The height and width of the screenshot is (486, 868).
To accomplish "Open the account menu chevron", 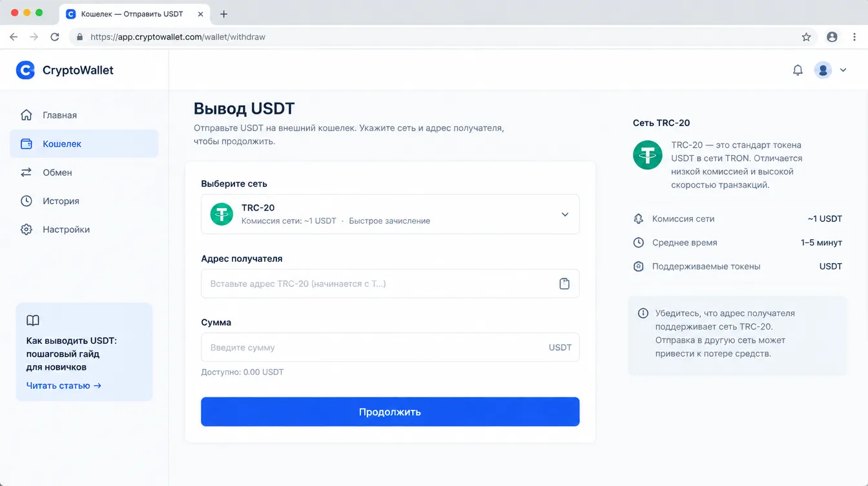I will coord(843,70).
